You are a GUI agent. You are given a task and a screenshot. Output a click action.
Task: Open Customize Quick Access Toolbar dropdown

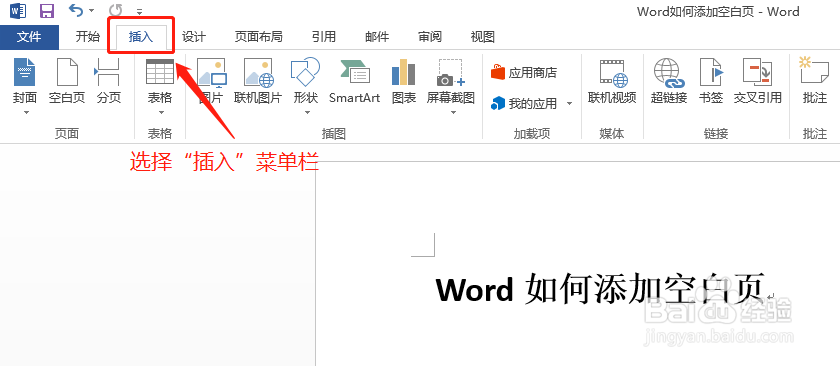click(139, 11)
